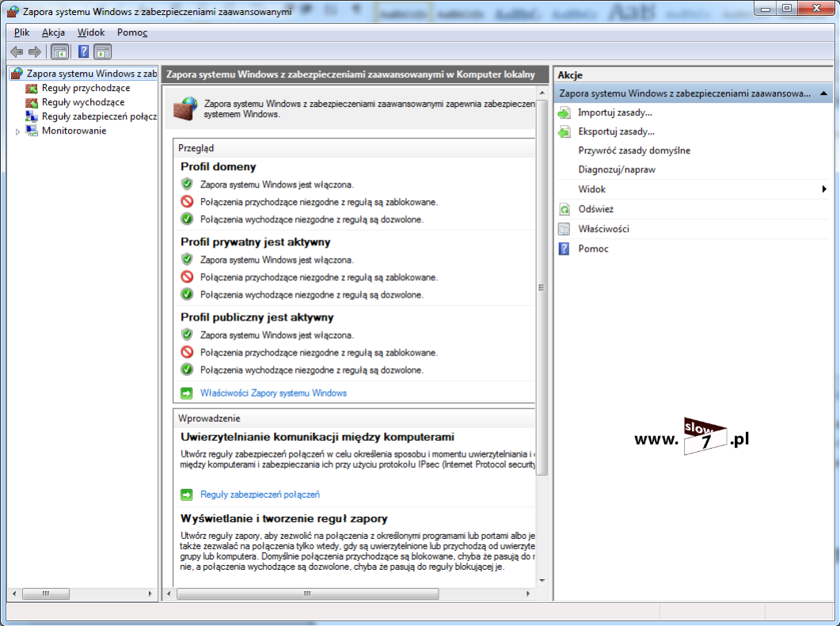The image size is (840, 626).
Task: Select Monitorowanie in the tree
Action: tap(74, 131)
